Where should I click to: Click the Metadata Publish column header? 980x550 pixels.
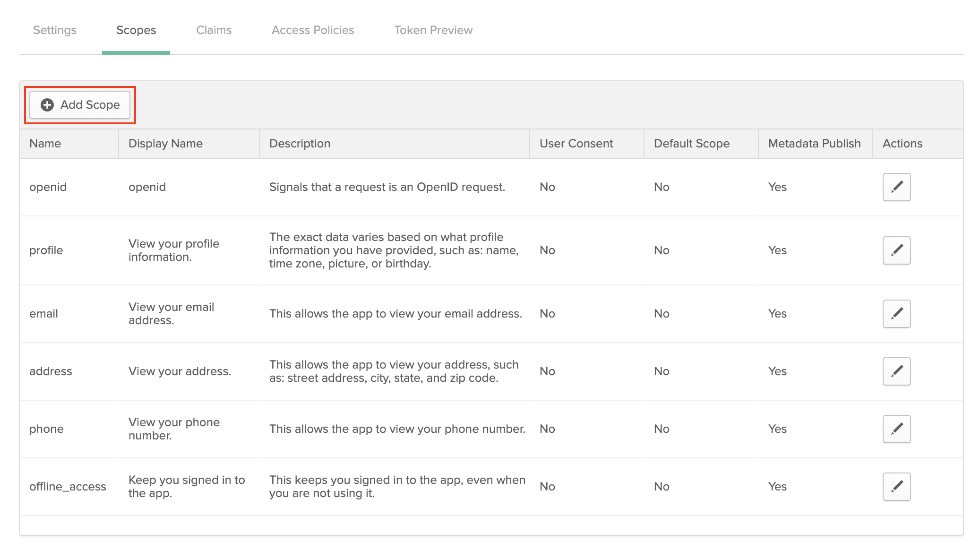coord(815,143)
